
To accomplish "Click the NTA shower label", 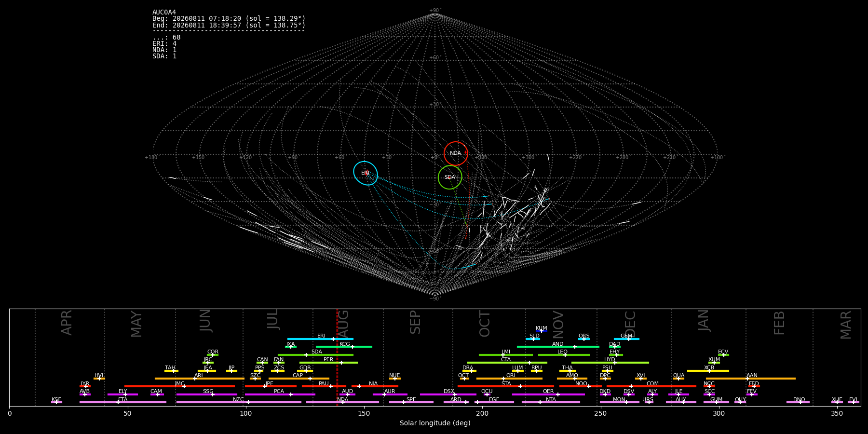I will pyautogui.click(x=551, y=399).
